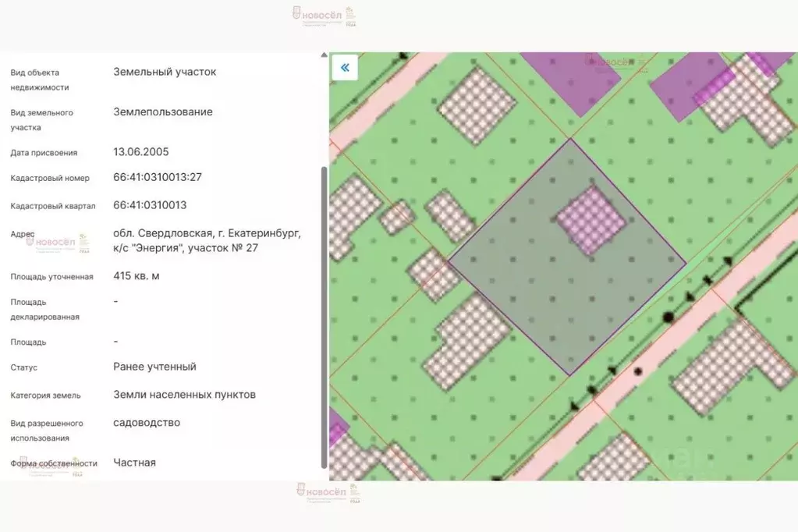The width and height of the screenshot is (798, 532).
Task: Click the large black dot on the power line
Action: pyautogui.click(x=668, y=317)
